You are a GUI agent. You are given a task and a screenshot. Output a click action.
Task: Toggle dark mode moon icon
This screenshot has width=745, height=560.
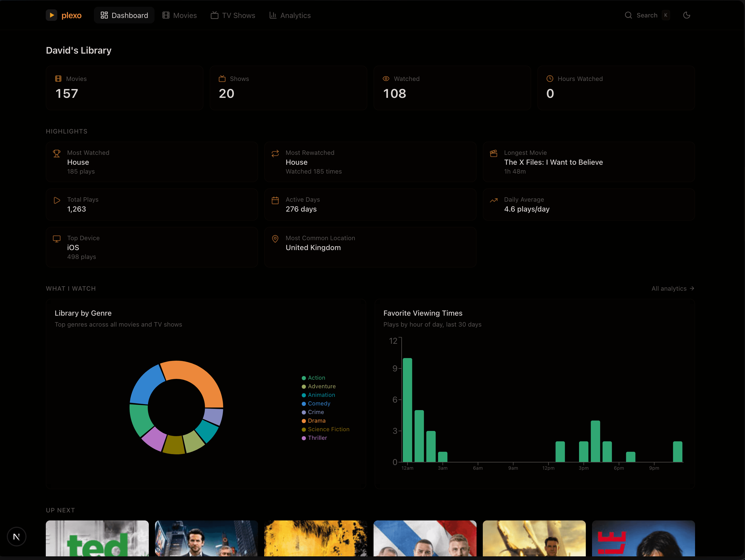(686, 15)
